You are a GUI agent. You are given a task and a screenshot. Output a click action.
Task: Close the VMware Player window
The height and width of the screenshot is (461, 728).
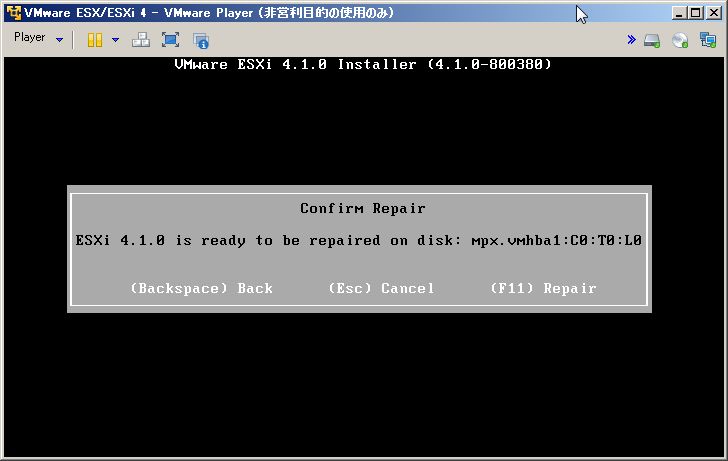coord(714,13)
